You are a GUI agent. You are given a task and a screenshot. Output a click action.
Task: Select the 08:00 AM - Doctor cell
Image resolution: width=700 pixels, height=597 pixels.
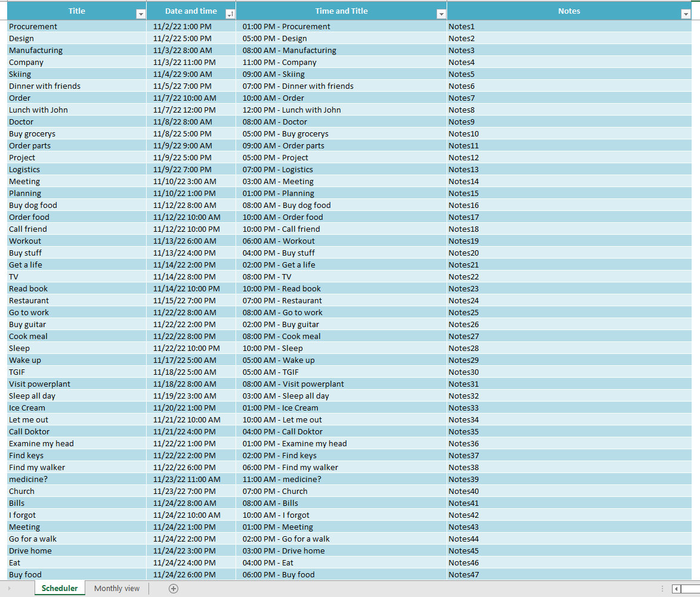342,122
